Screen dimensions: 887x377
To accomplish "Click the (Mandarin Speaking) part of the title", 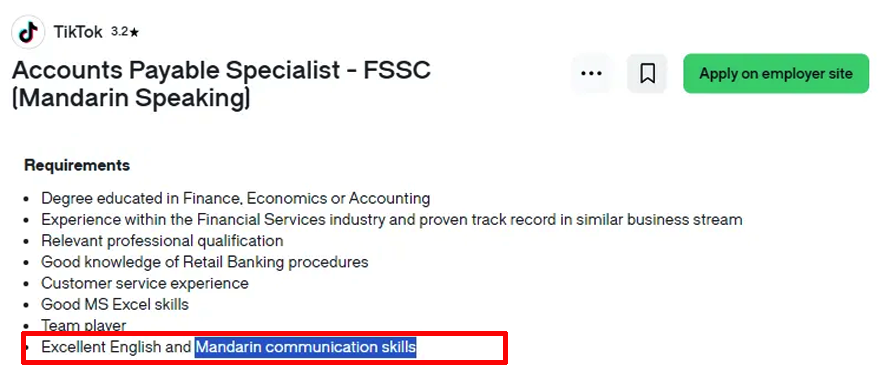I will pyautogui.click(x=131, y=98).
